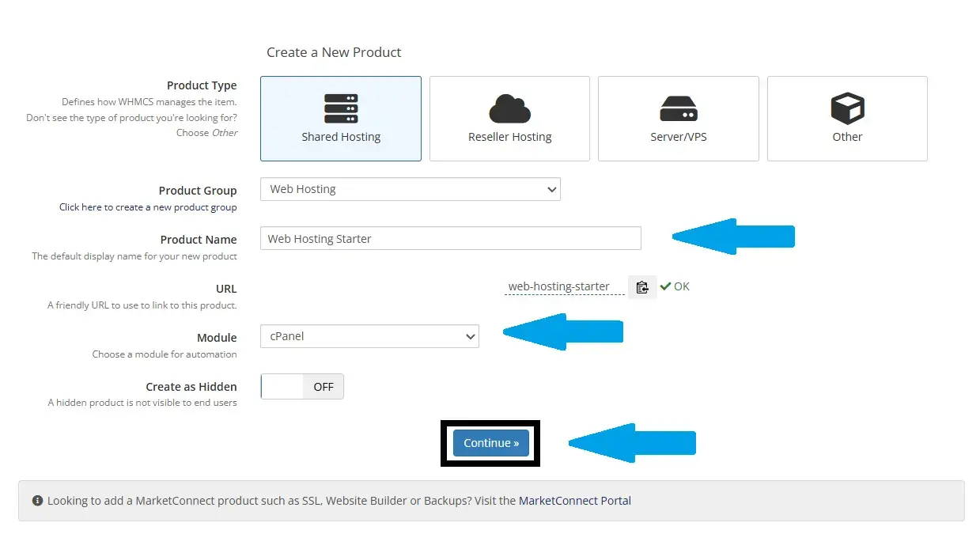The height and width of the screenshot is (534, 980).
Task: Click the Server/VPS text label
Action: pyautogui.click(x=678, y=137)
